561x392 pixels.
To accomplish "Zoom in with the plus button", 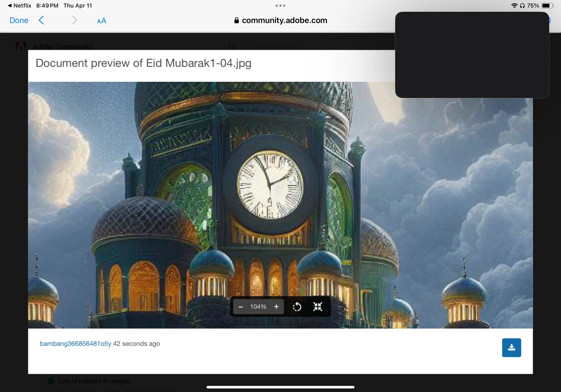I will (276, 307).
